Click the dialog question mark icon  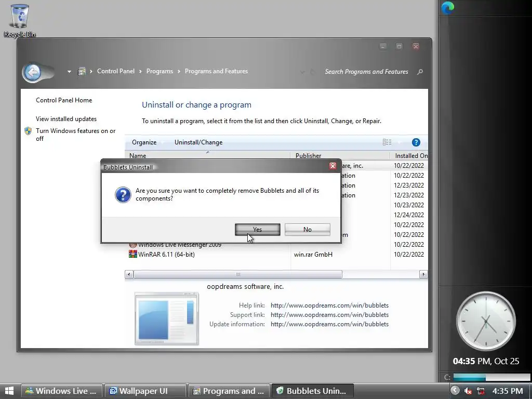click(x=123, y=195)
